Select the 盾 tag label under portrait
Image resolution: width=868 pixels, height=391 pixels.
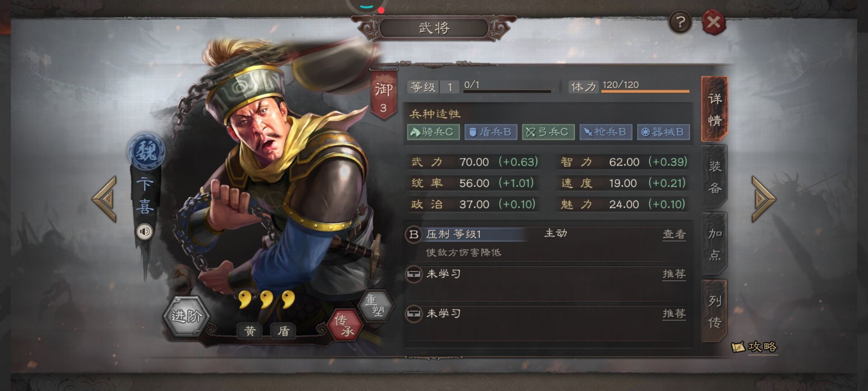pyautogui.click(x=283, y=331)
